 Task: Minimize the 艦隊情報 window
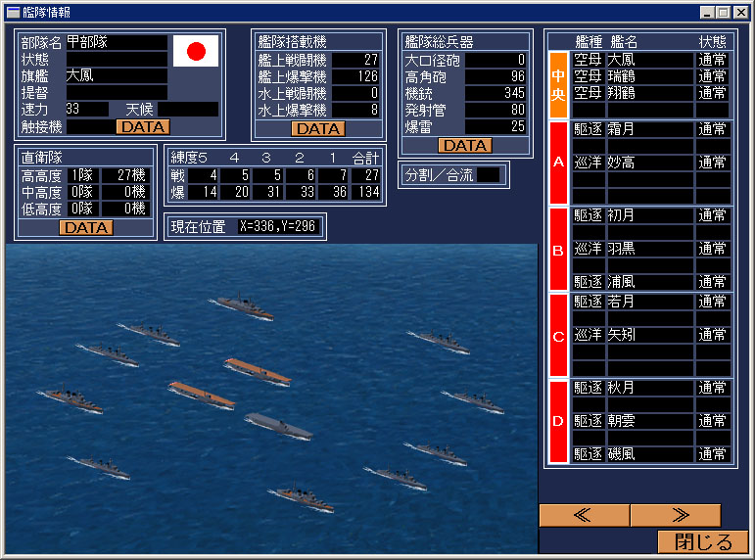706,12
